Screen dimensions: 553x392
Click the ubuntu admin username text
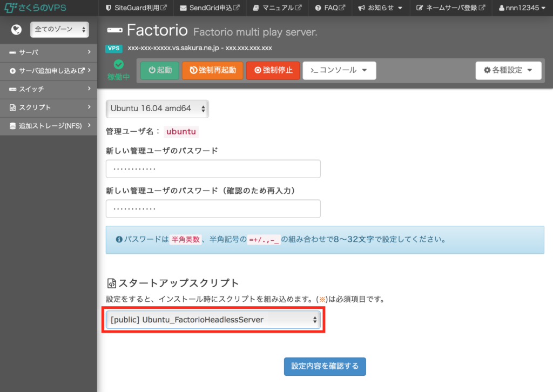[181, 132]
